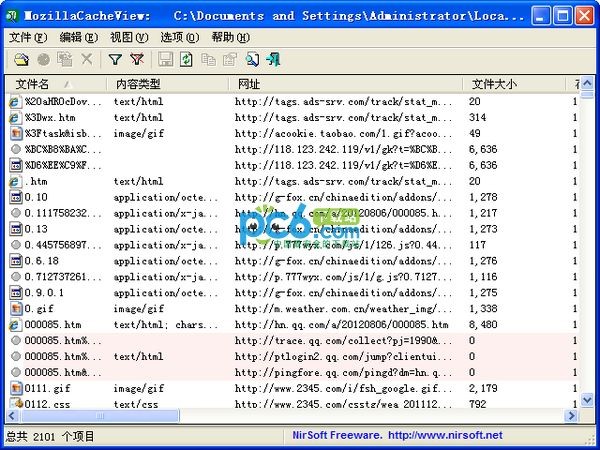Click the icon beside 0112.css row
The image size is (600, 450).
[x=16, y=403]
